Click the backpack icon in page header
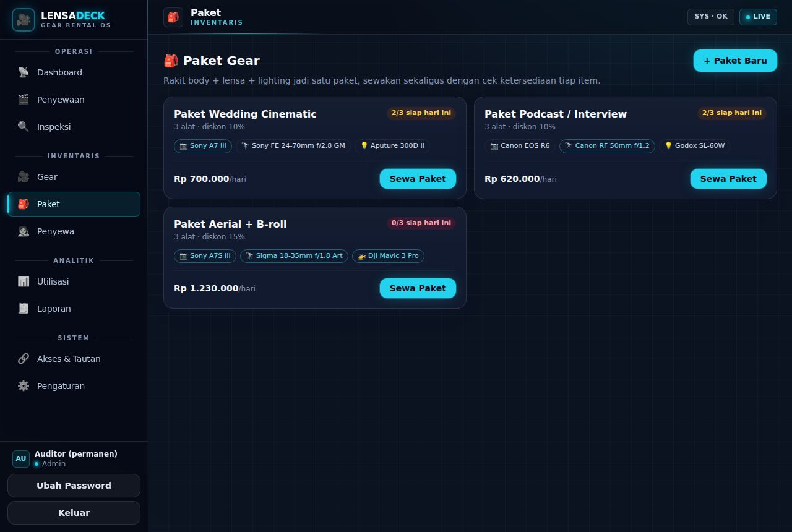This screenshot has width=792, height=532. [173, 17]
